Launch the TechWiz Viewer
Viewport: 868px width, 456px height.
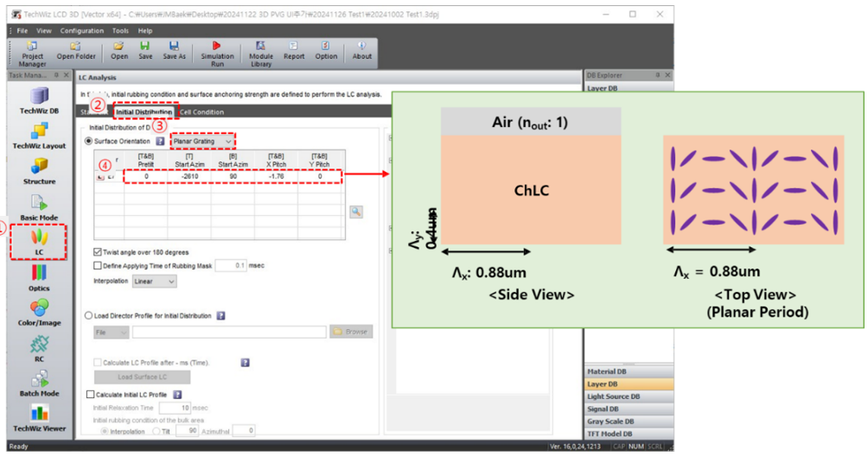coord(39,417)
